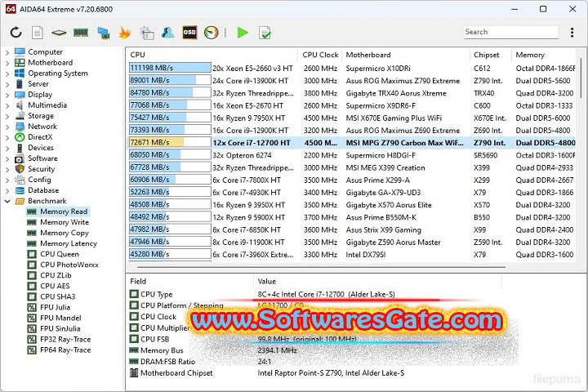588x392 pixels.
Task: Click the user profile toolbar icon
Action: (167, 33)
